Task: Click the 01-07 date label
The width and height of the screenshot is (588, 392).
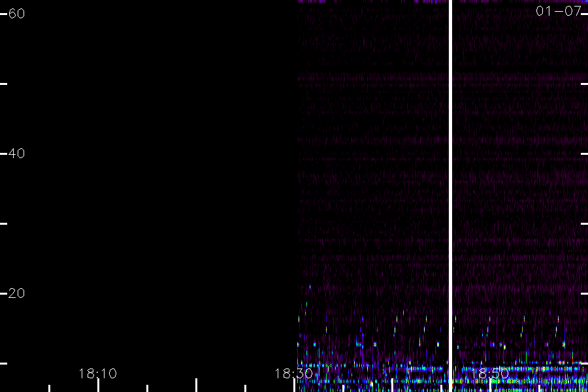Action: tap(559, 11)
